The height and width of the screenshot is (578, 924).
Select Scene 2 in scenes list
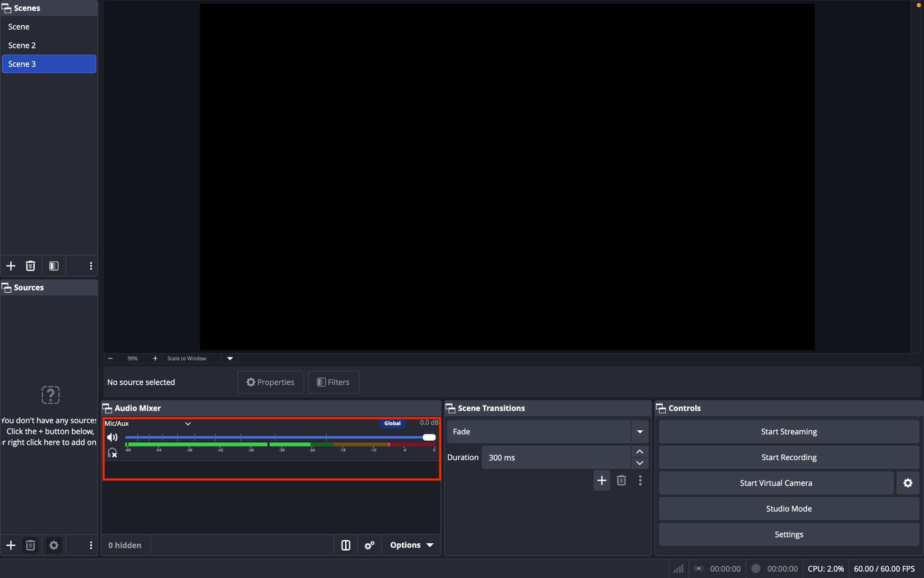coord(49,45)
